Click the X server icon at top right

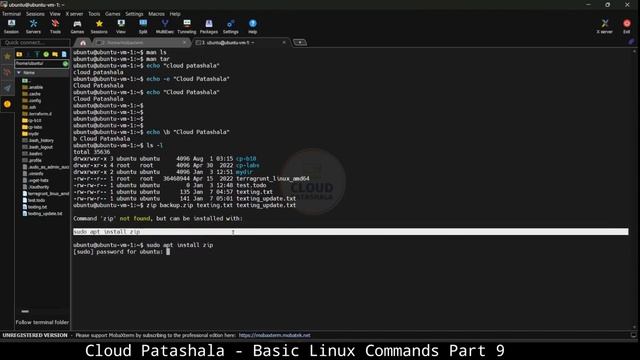(604, 26)
